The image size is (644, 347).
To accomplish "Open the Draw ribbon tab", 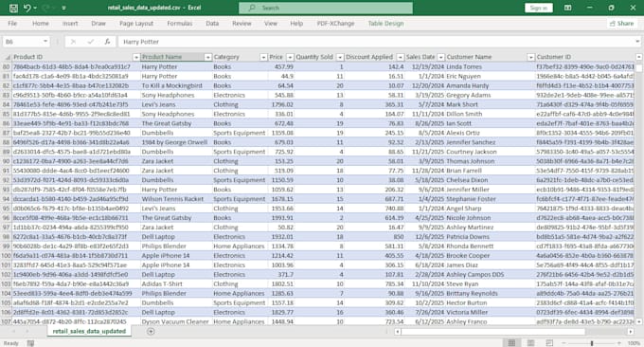I will [x=98, y=24].
